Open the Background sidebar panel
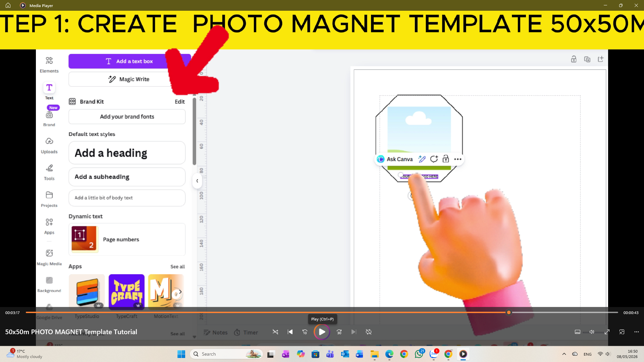Image resolution: width=644 pixels, height=362 pixels. tap(49, 284)
